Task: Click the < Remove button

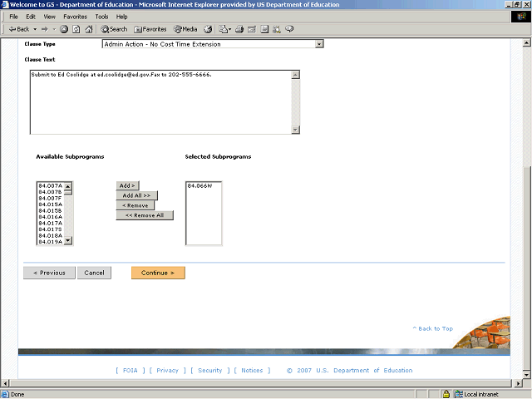Action: pyautogui.click(x=135, y=205)
